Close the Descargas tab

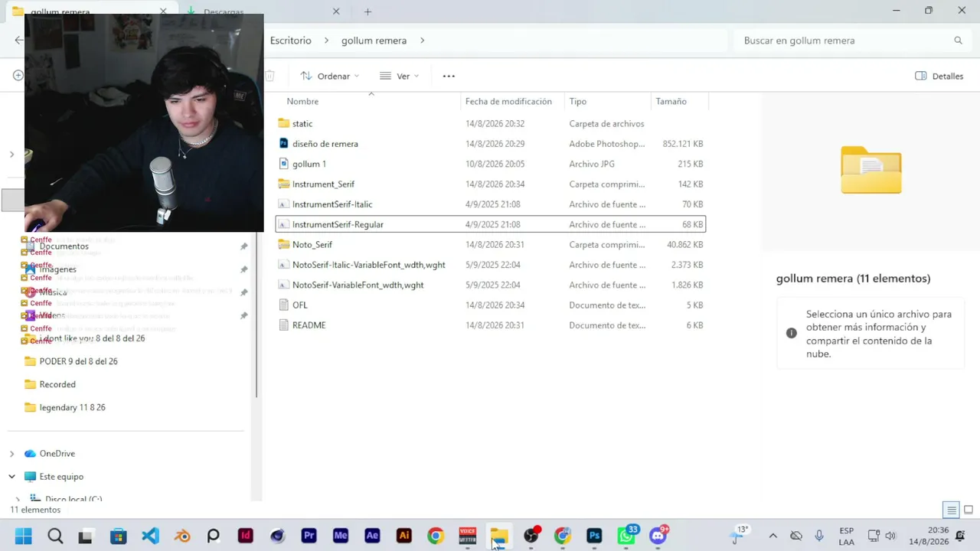click(336, 11)
